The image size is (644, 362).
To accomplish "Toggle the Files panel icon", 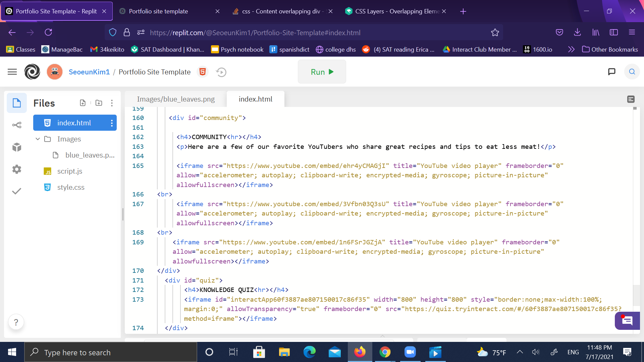I will coord(17,103).
